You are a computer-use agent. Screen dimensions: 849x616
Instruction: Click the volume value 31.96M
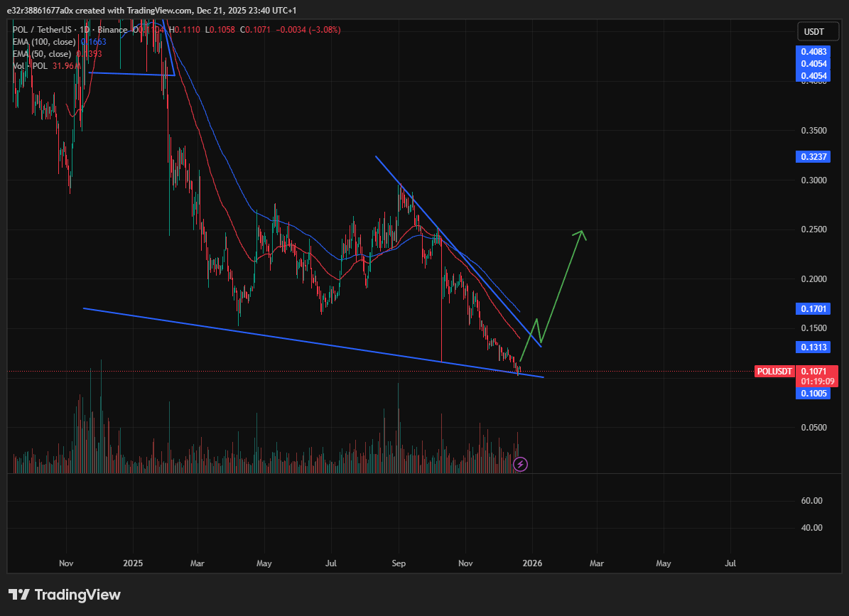coord(66,66)
